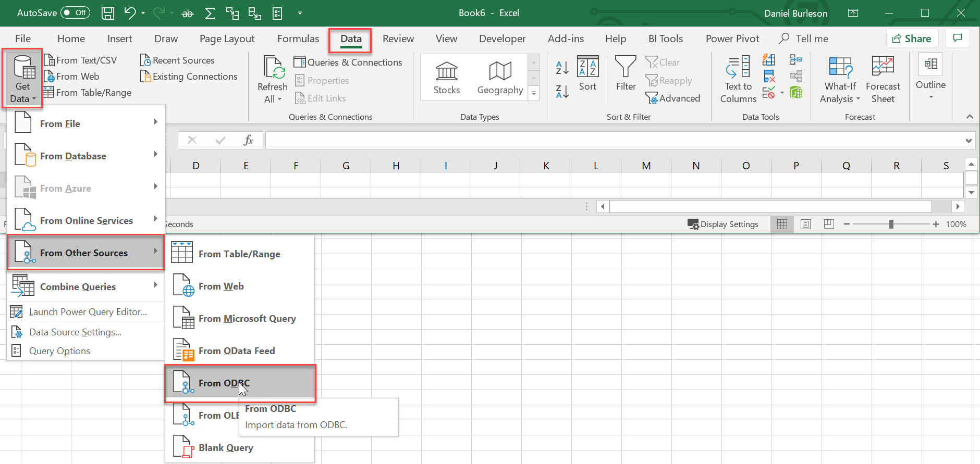Open the Comments speech bubble icon
The width and height of the screenshot is (980, 464).
[x=958, y=38]
